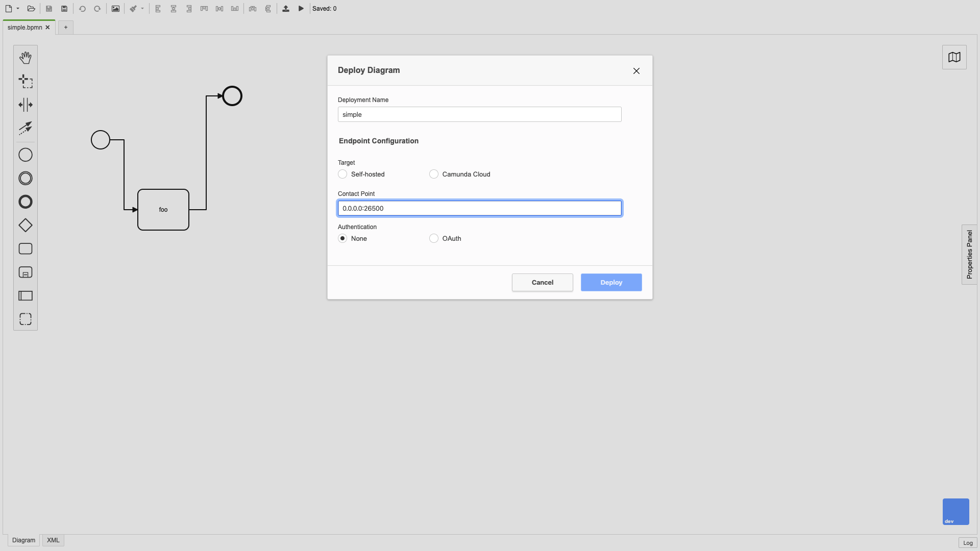Select the Camunda Cloud target
This screenshot has width=980, height=551.
tap(433, 174)
